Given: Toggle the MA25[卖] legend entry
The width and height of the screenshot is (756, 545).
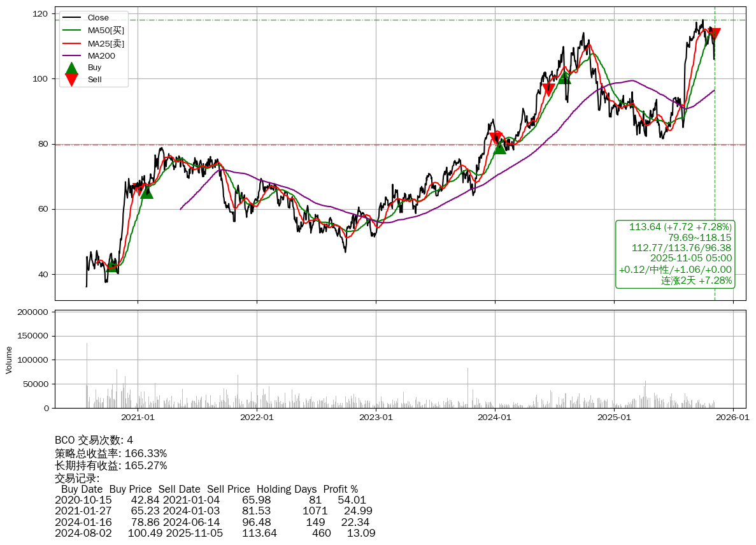Looking at the screenshot, I should tap(106, 43).
